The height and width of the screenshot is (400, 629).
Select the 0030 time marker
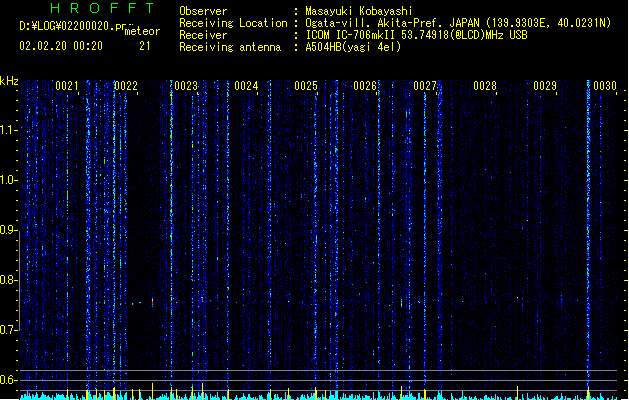click(605, 85)
